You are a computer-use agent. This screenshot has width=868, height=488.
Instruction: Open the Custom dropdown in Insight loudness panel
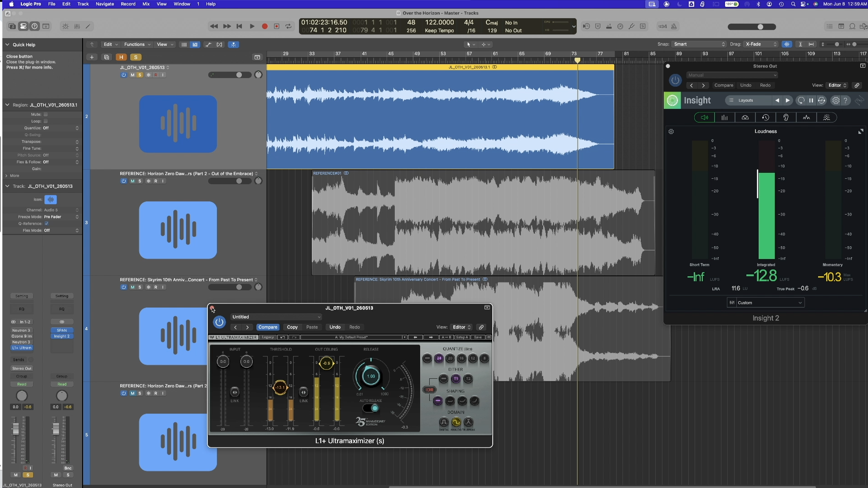765,303
